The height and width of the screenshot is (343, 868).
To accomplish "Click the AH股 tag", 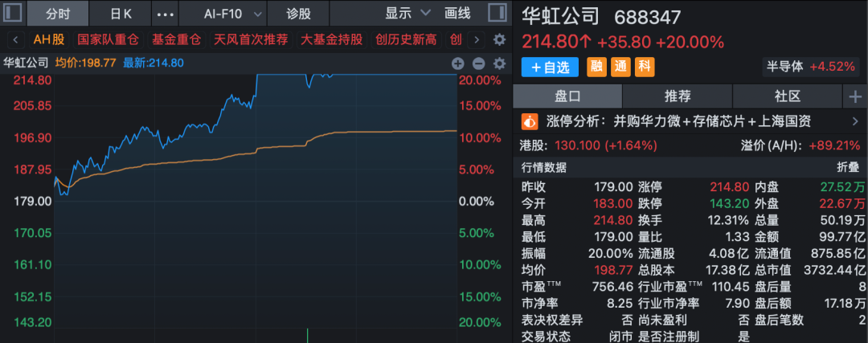I will 49,40.
